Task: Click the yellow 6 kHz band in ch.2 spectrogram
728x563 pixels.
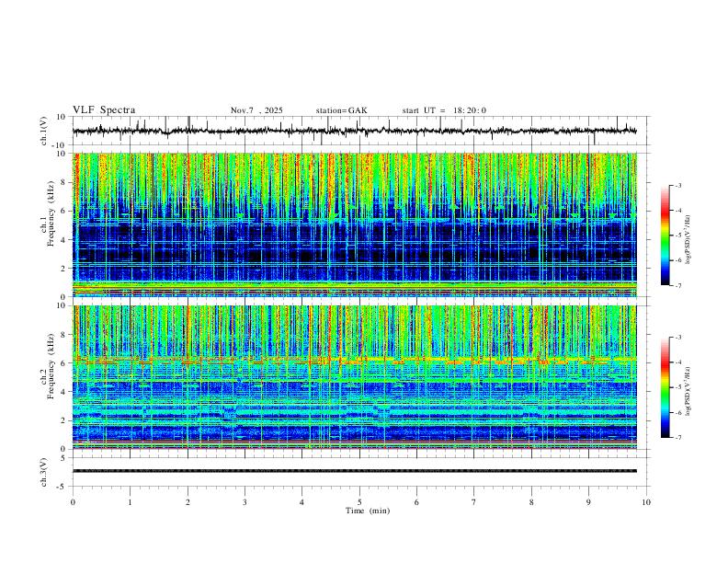Action: coord(354,360)
